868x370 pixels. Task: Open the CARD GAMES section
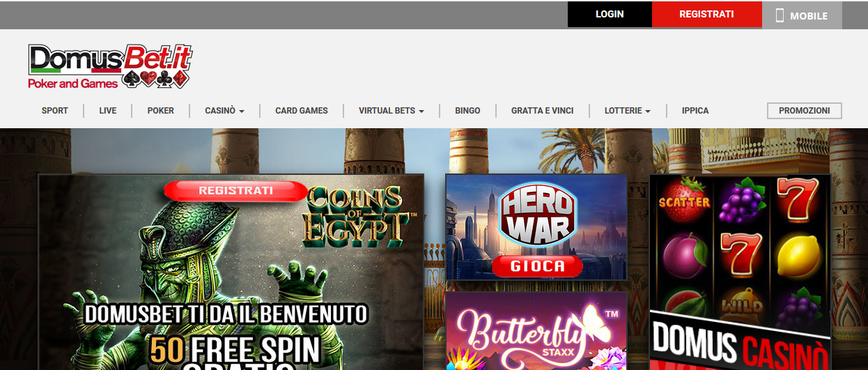(x=302, y=111)
